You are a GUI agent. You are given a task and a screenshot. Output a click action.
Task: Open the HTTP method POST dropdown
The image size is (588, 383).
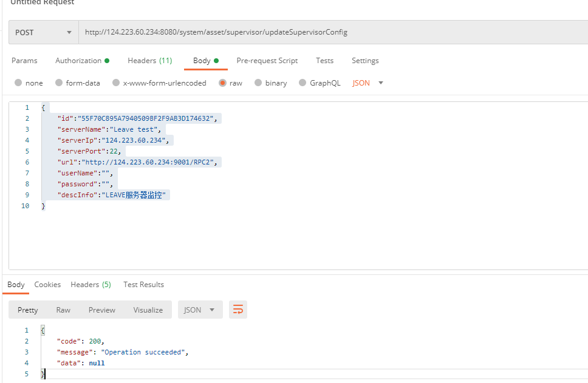coord(44,32)
